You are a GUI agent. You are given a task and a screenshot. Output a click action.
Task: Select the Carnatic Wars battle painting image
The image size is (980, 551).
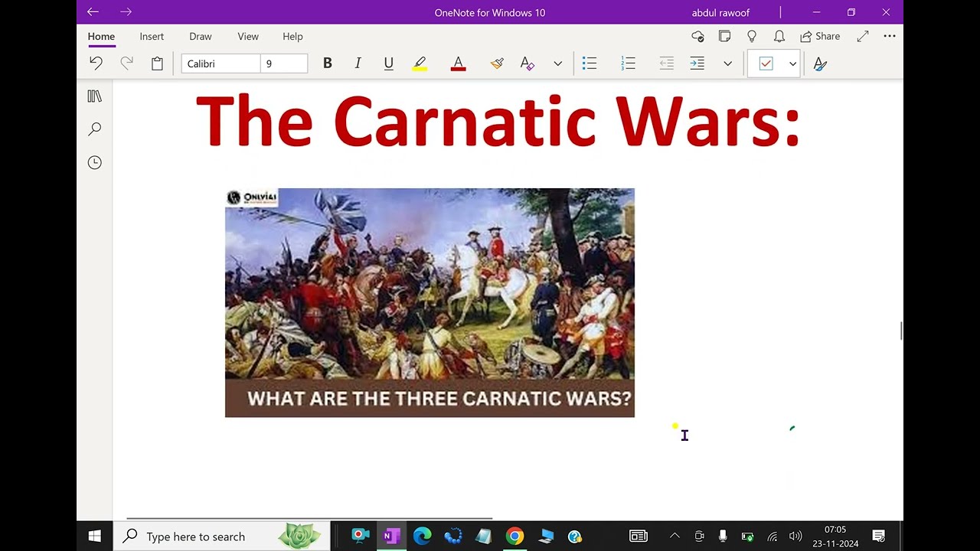coord(430,302)
